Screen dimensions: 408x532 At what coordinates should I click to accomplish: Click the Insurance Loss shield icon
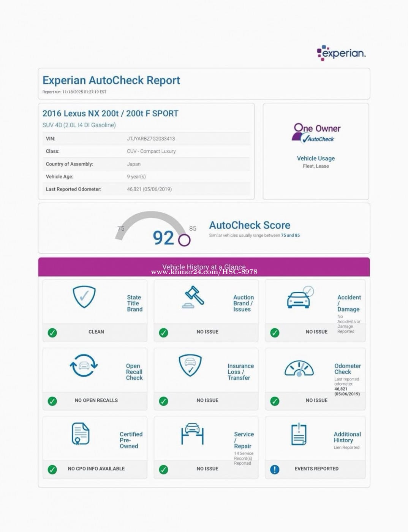click(190, 366)
